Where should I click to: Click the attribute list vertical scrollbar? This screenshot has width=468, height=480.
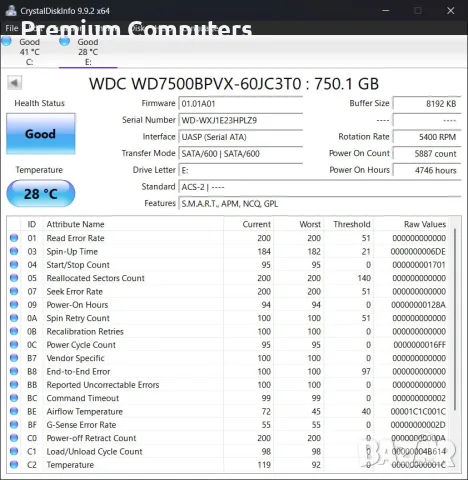pos(454,319)
